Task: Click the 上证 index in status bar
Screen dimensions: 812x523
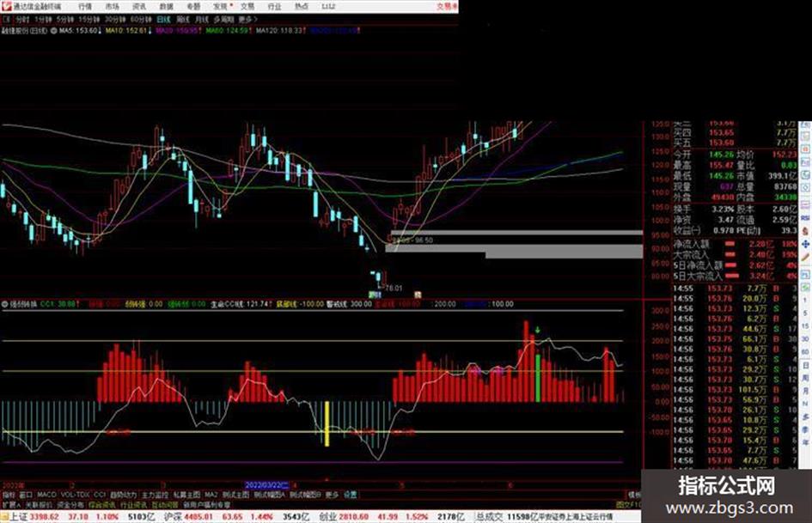Action: tap(19, 517)
